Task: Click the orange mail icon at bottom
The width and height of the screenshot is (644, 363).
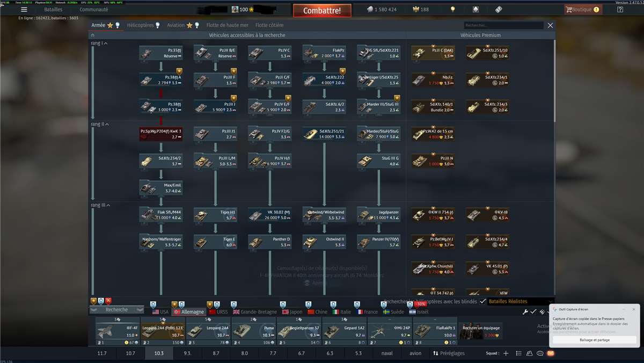Action: [x=550, y=353]
